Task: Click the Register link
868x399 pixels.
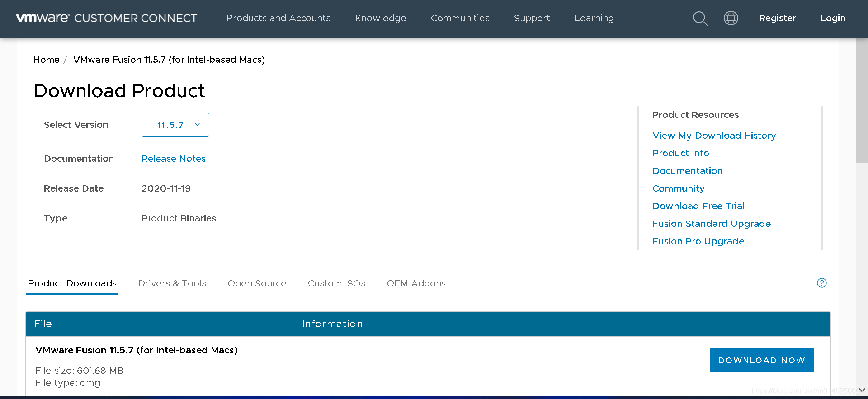Action: tap(778, 18)
